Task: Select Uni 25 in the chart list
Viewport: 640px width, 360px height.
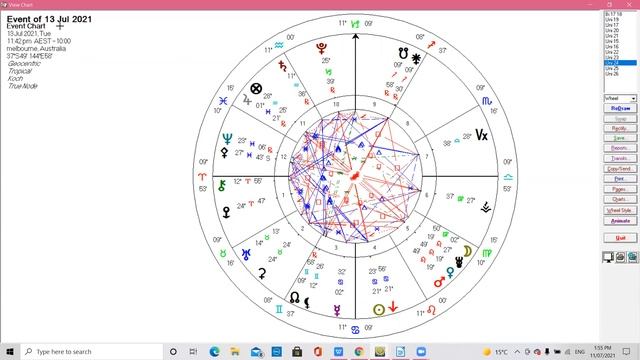Action: (x=612, y=69)
